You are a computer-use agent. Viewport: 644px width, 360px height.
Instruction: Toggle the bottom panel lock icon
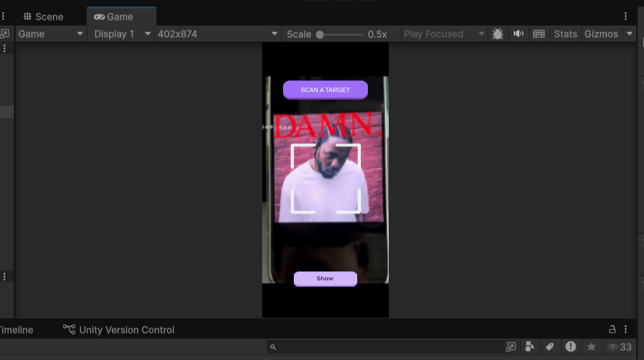click(x=612, y=329)
